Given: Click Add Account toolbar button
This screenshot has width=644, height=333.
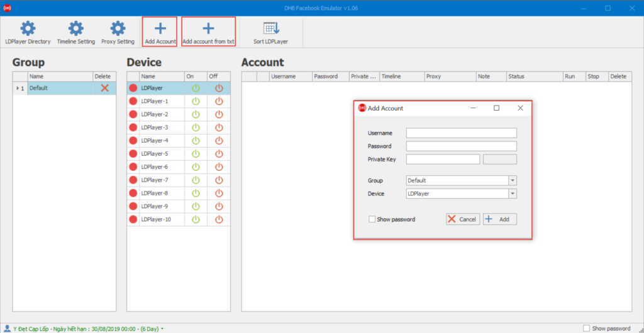Looking at the screenshot, I should point(160,32).
